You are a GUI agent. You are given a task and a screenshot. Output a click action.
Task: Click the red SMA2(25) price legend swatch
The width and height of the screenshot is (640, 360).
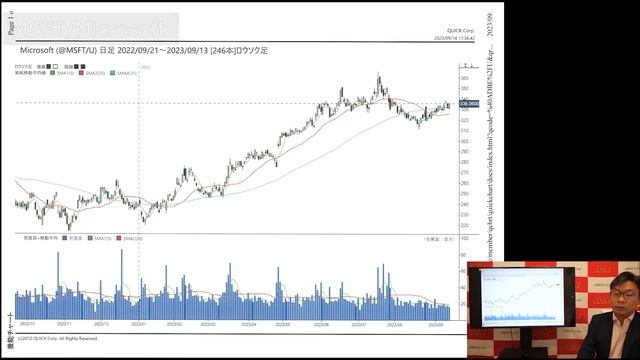[81, 73]
